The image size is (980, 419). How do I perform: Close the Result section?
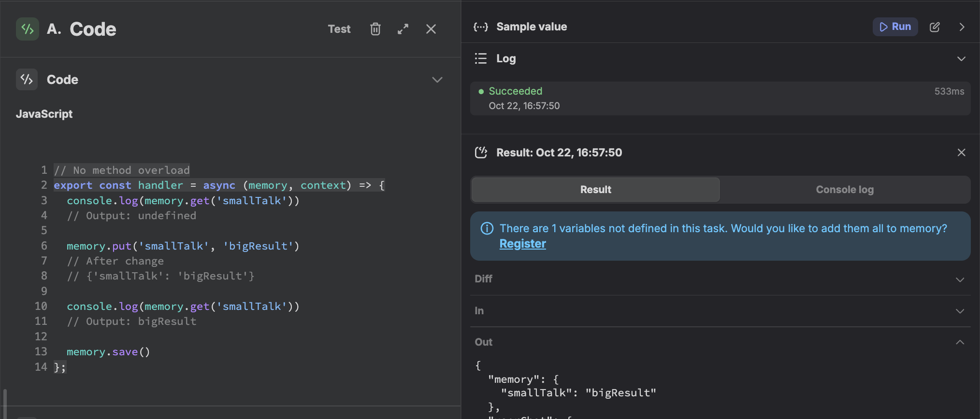pyautogui.click(x=961, y=153)
